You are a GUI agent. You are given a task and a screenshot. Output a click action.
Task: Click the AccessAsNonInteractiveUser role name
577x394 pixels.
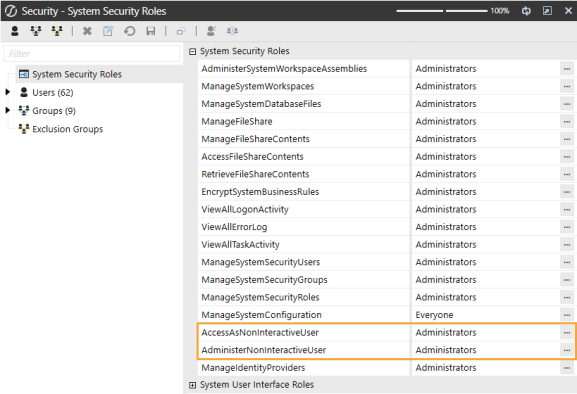click(260, 333)
